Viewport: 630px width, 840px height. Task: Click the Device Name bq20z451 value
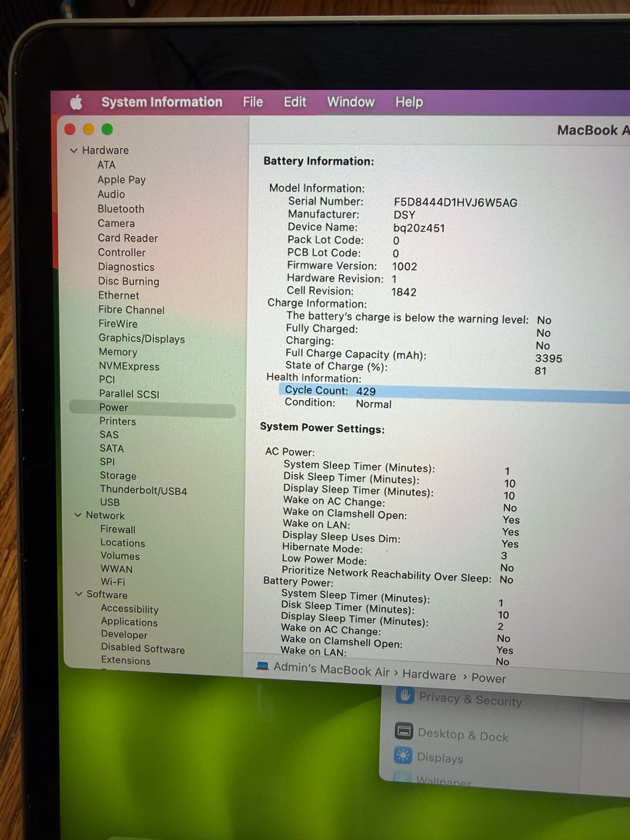click(x=419, y=228)
